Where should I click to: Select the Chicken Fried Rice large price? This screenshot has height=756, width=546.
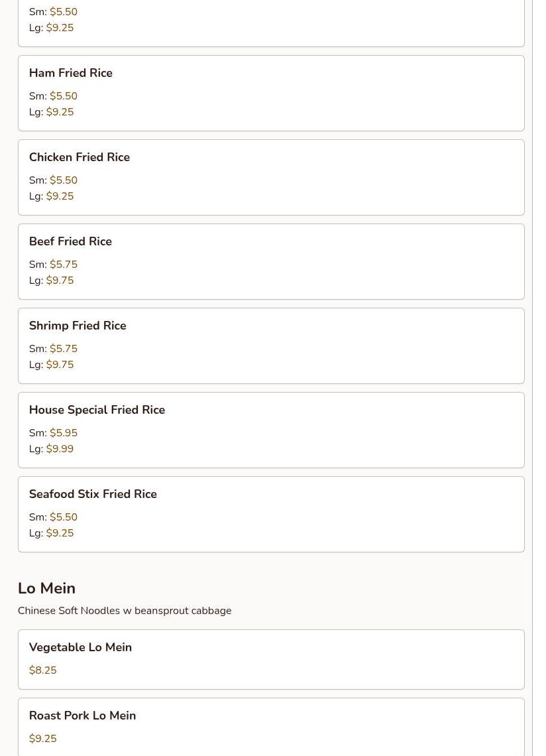(60, 196)
